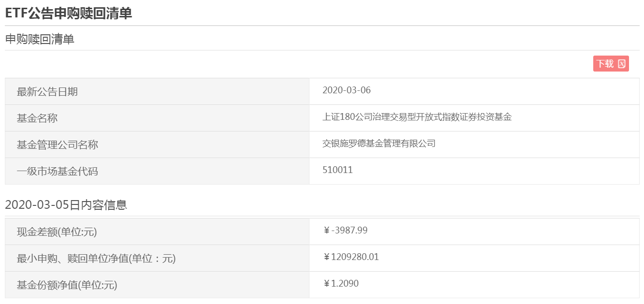Click the fund name 上证180公司治理交易型开放式指数证券投资基金
Viewport: 644px width, 304px height.
click(x=417, y=117)
